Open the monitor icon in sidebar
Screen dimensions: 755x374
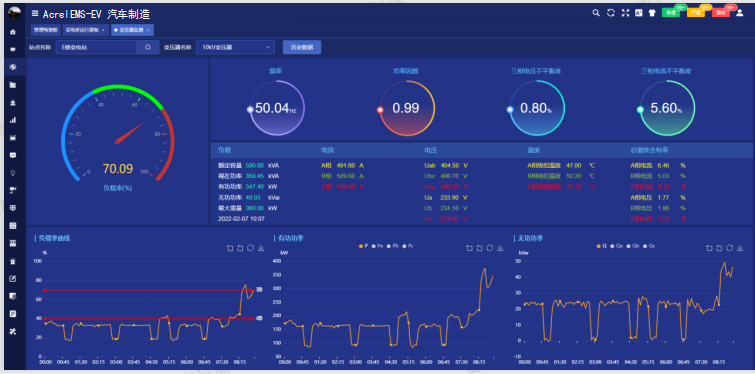tap(13, 49)
